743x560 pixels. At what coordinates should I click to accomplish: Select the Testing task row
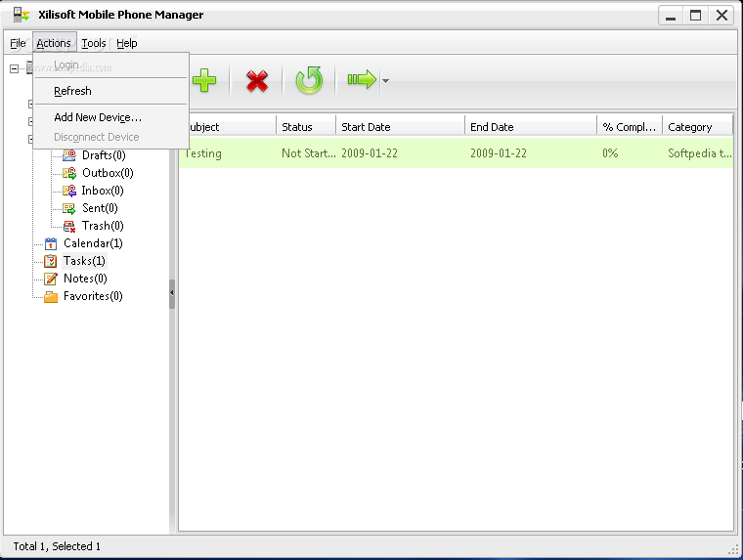(456, 153)
